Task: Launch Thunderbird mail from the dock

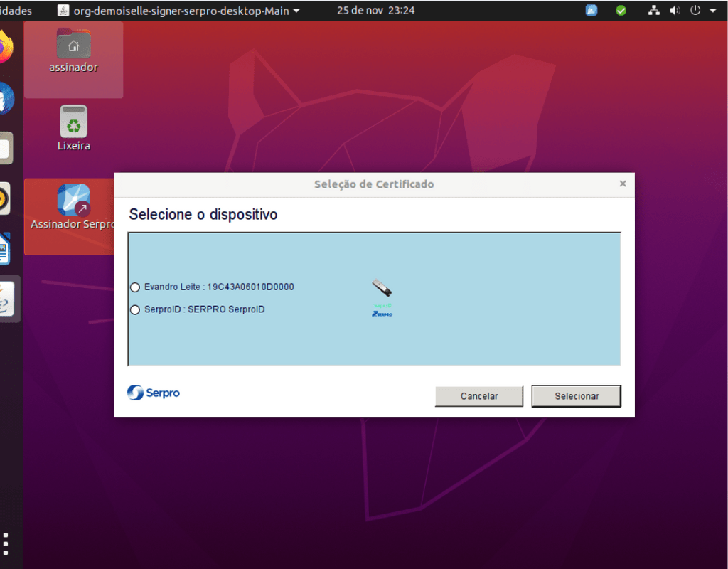Action: coord(6,98)
